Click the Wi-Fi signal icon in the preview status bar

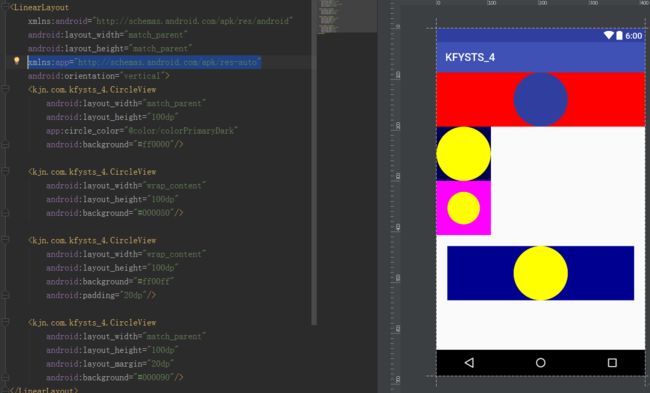(x=609, y=35)
